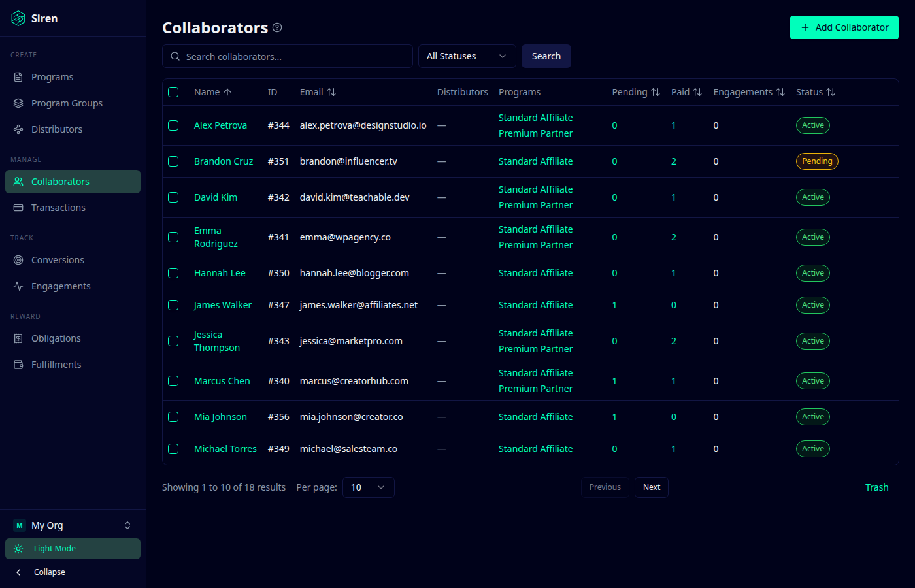This screenshot has height=588, width=915.
Task: Open the Programs sidebar item
Action: 52,77
